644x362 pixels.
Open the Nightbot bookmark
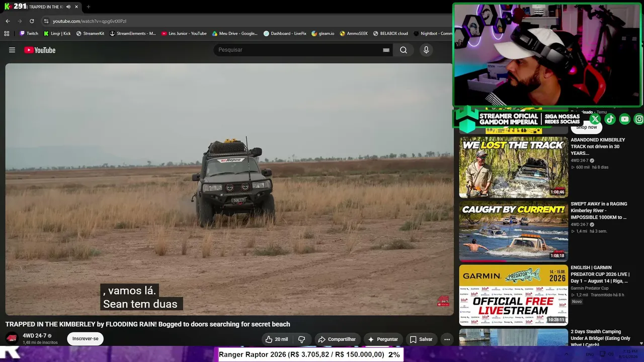tap(433, 34)
